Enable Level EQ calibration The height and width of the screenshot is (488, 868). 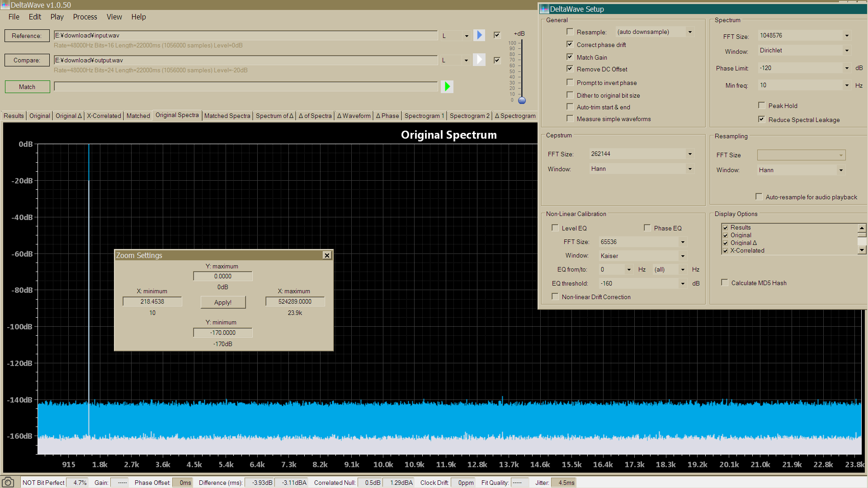(555, 228)
